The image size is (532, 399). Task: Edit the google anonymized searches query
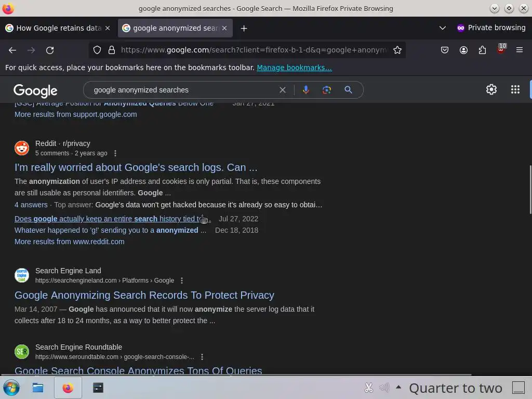tap(183, 90)
